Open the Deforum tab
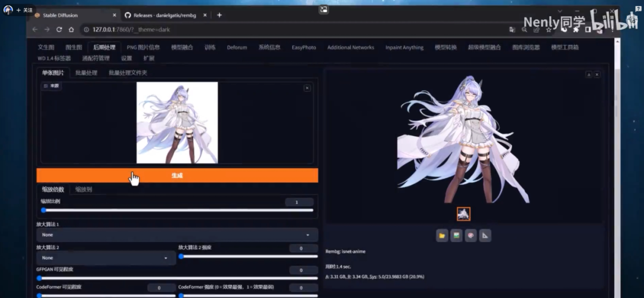Viewport: 644px width, 298px height. tap(237, 47)
